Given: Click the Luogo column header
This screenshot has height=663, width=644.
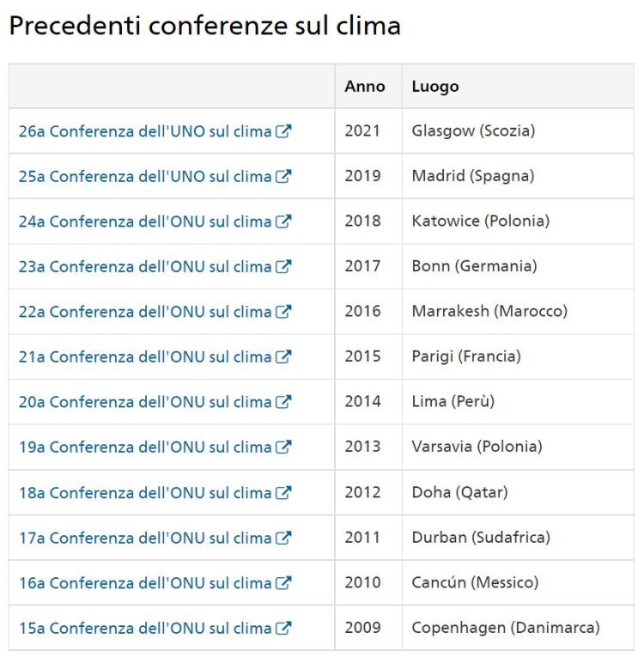Looking at the screenshot, I should point(435,87).
